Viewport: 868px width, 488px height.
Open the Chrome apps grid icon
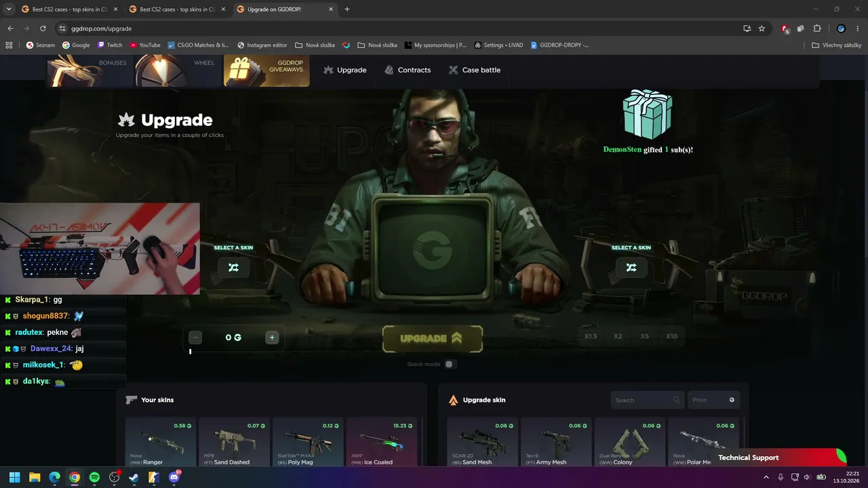point(9,45)
